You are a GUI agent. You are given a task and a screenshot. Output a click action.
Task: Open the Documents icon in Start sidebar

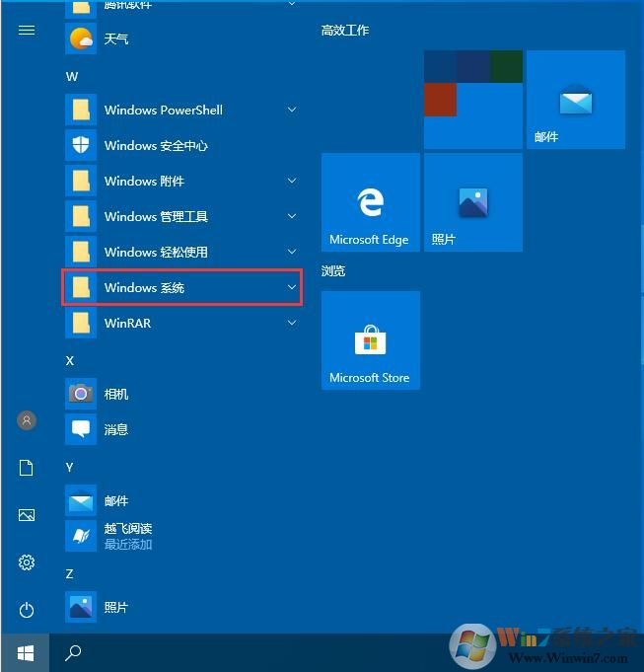click(27, 468)
